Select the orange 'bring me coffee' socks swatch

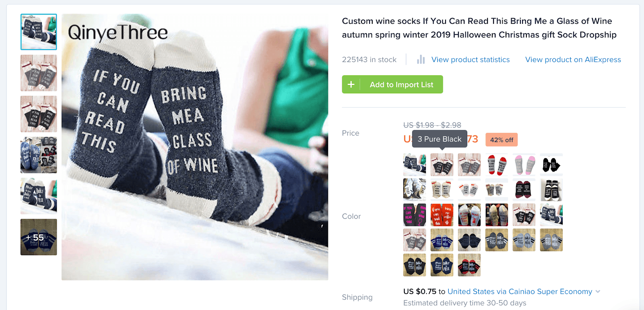(x=442, y=215)
